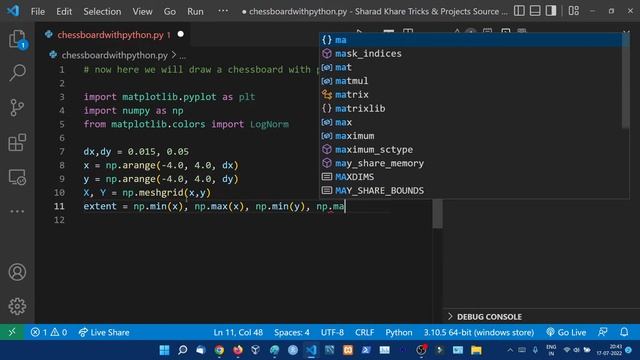Viewport: 640px width, 360px height.
Task: Open the Extensions view
Action: click(17, 142)
